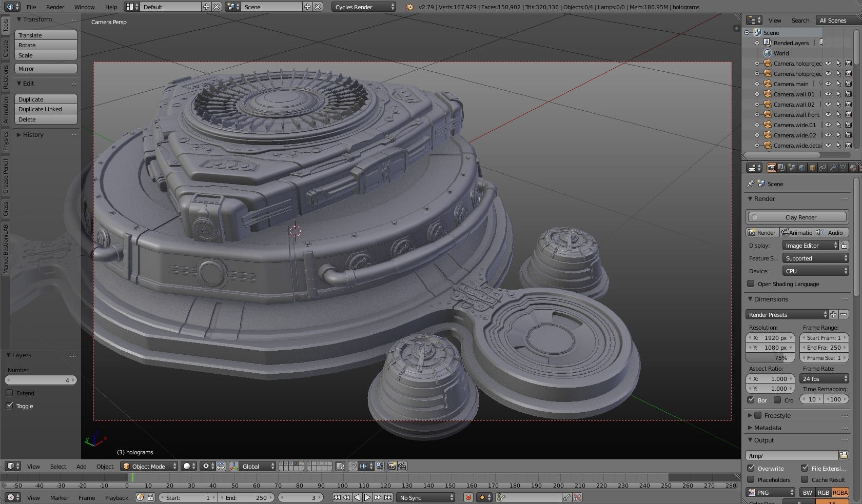Click the Translate button
Viewport: 862px width, 504px height.
[46, 35]
